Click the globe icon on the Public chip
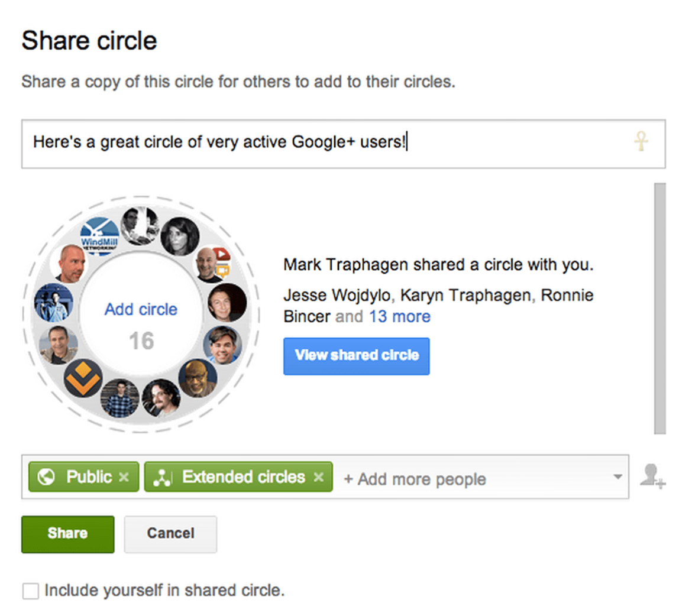The width and height of the screenshot is (692, 616). coord(46,477)
